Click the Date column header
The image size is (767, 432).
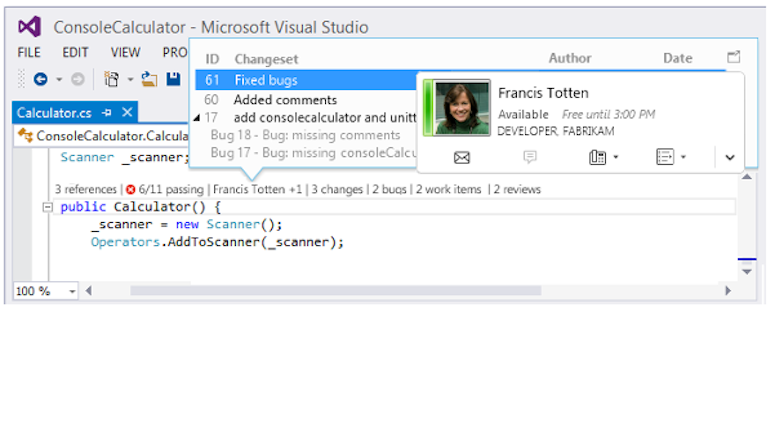677,58
